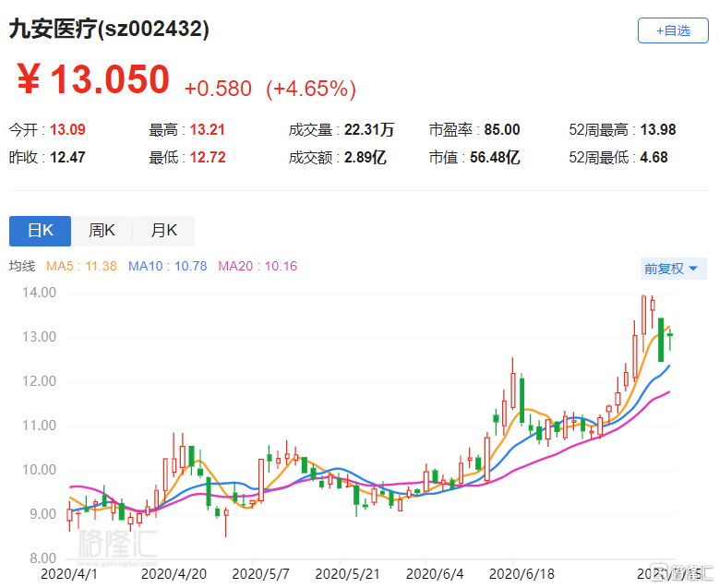Viewport: 719px width, 588px height.
Task: Click the 2020/4/20 date axis label
Action: click(x=174, y=574)
